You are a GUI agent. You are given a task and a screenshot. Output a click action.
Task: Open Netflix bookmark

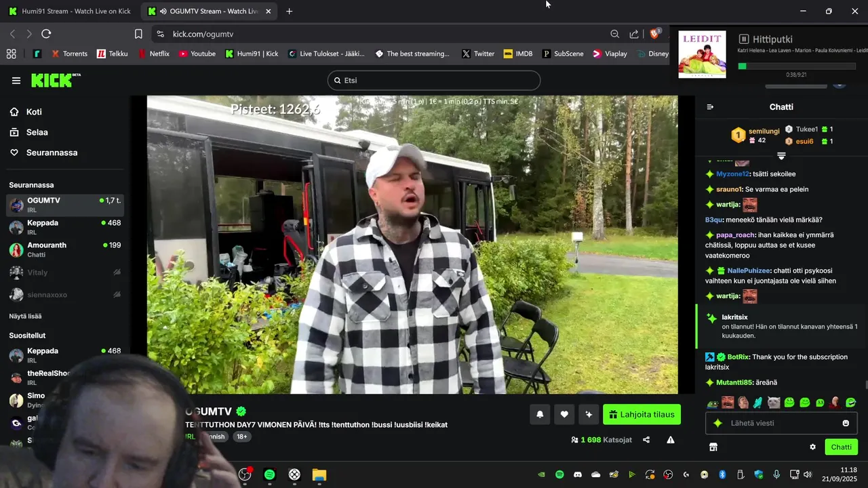[x=154, y=54]
